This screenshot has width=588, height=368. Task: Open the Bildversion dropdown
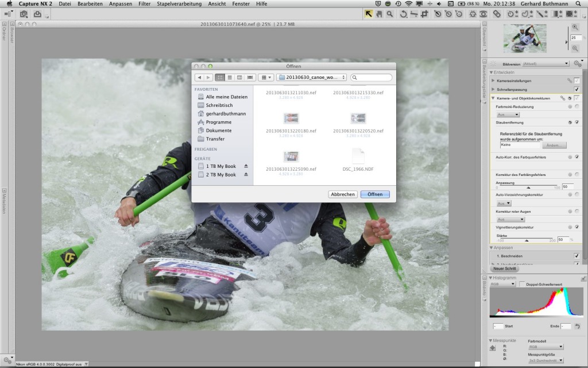[x=546, y=64]
